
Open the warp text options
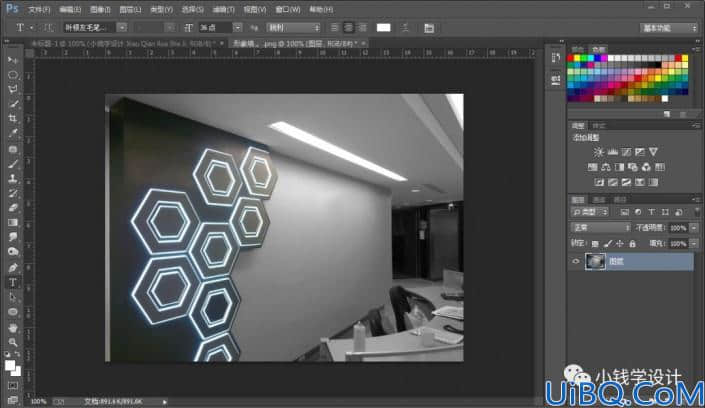pos(405,28)
